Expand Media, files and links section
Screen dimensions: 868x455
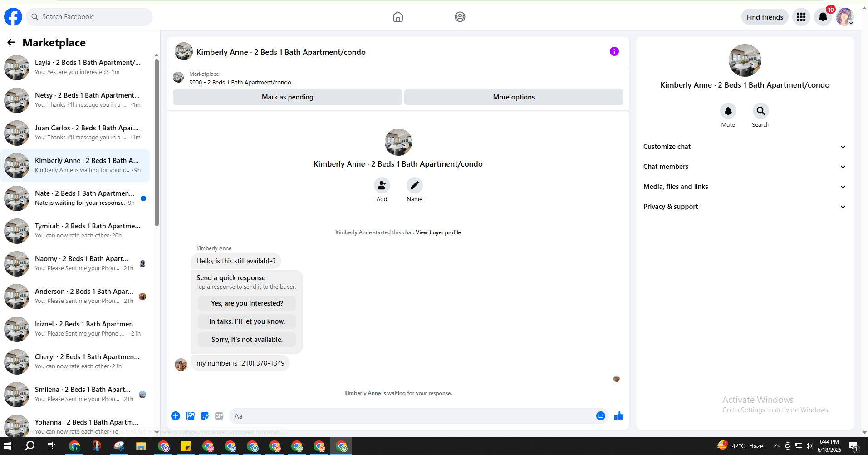[x=745, y=187]
